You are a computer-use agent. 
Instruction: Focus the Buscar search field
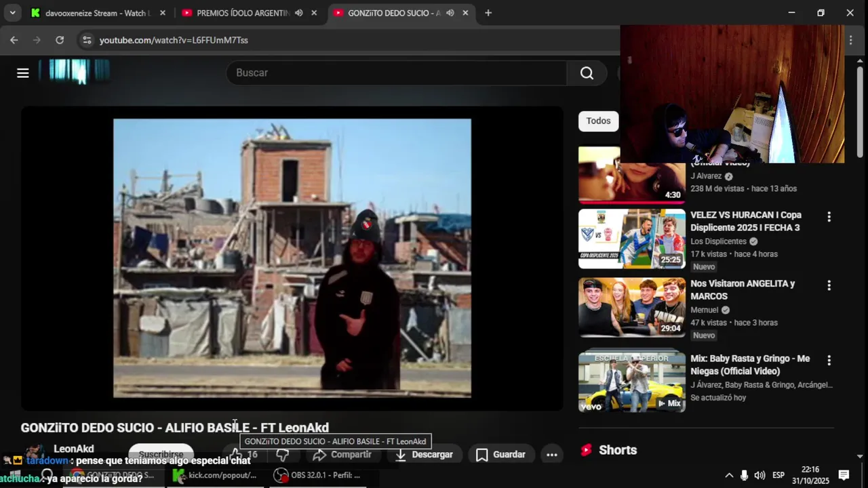coord(397,73)
